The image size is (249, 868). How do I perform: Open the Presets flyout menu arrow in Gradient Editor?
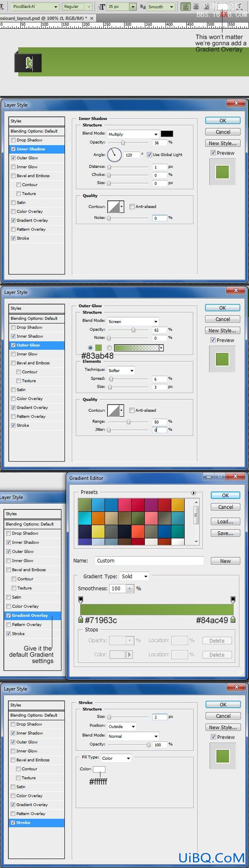tap(193, 493)
